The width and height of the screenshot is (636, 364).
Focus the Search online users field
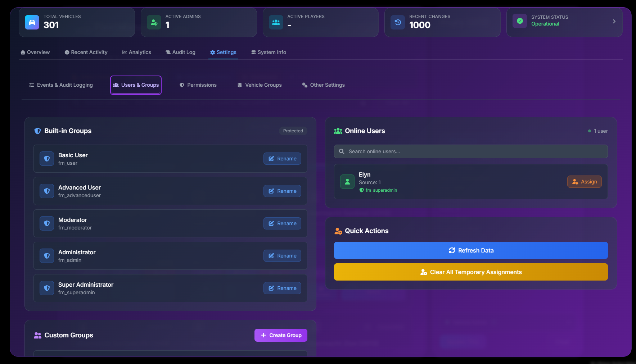pyautogui.click(x=471, y=151)
